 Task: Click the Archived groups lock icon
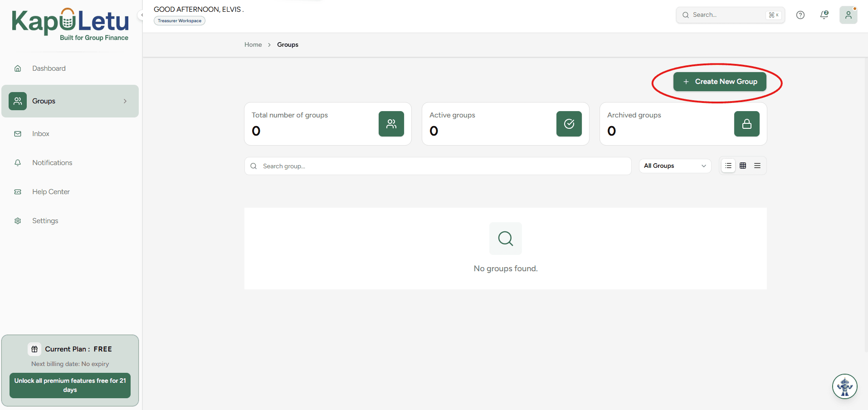click(x=747, y=124)
